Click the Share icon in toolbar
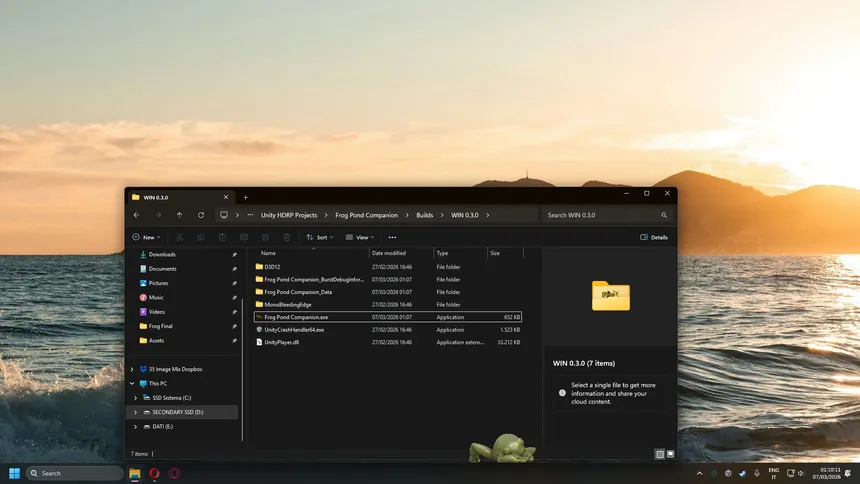The image size is (860, 484). tap(265, 237)
